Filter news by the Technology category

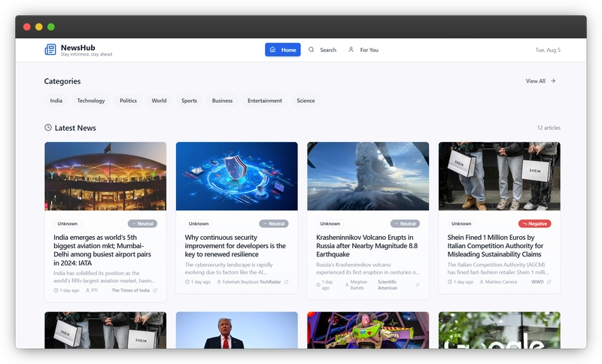point(91,100)
